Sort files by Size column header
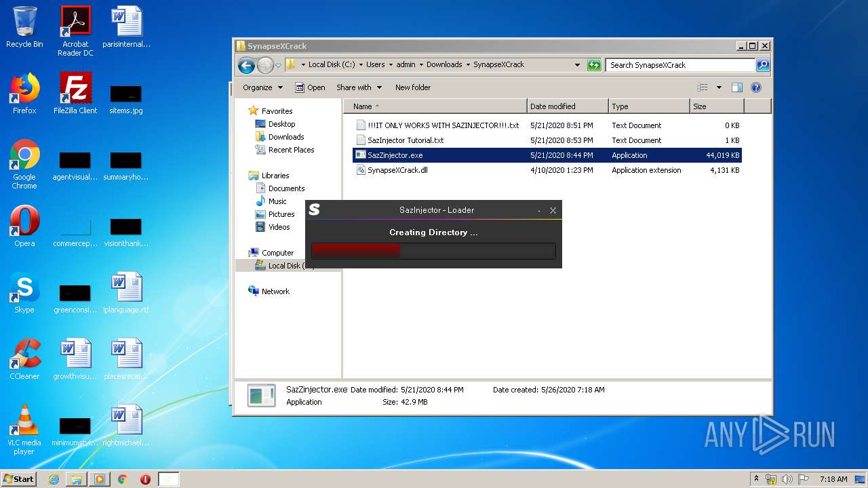868x488 pixels. coord(717,106)
